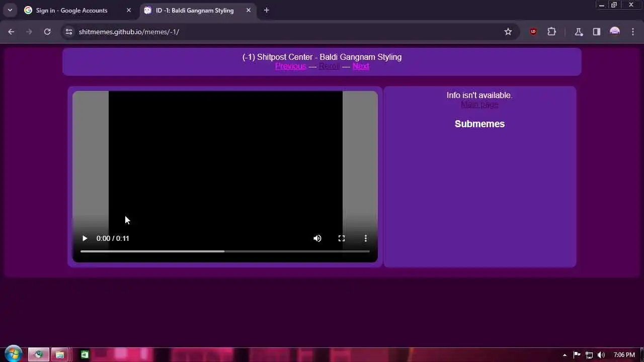Close the Sign in - Google Accounts tab
644x362 pixels.
point(128,10)
